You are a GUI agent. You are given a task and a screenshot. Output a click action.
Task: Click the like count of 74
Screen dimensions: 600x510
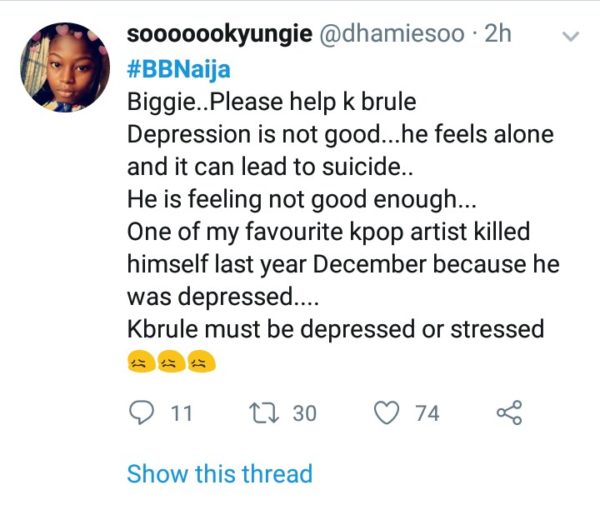pyautogui.click(x=427, y=412)
